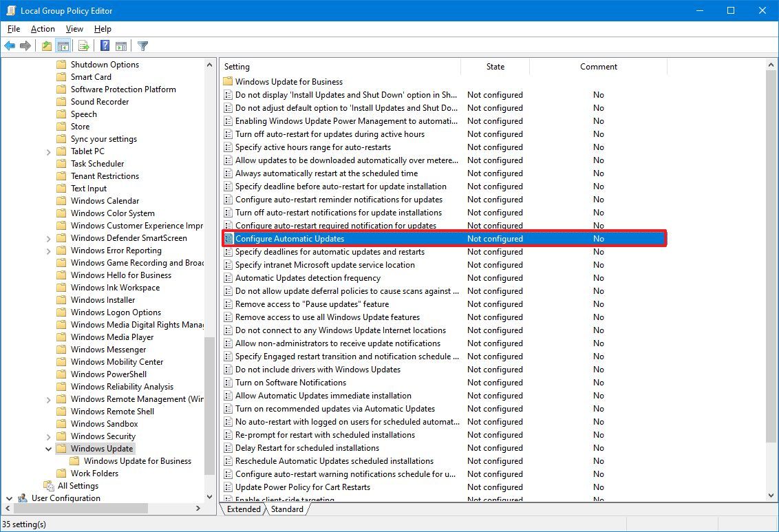Viewport: 779px width, 532px height.
Task: Collapse the User Configuration node
Action: click(8, 498)
